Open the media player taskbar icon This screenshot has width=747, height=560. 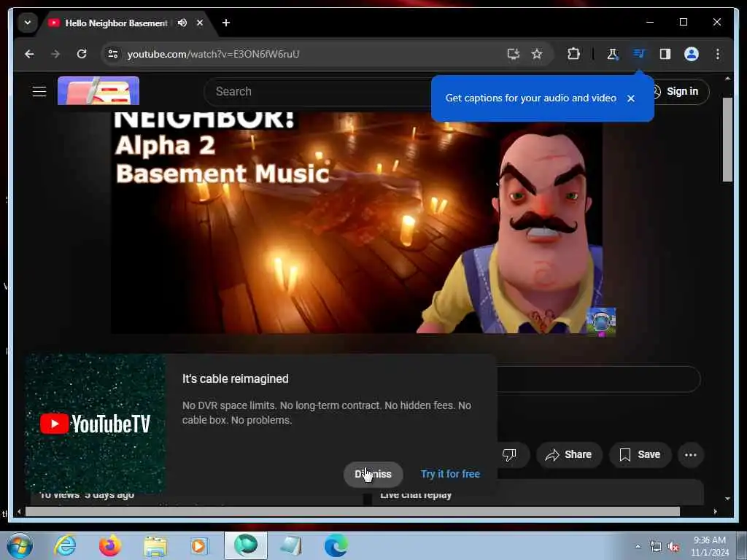click(x=199, y=546)
